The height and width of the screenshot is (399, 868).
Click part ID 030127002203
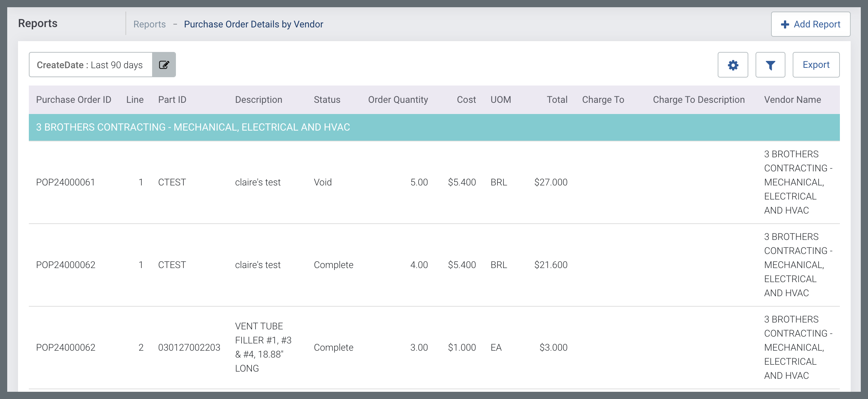(x=189, y=348)
